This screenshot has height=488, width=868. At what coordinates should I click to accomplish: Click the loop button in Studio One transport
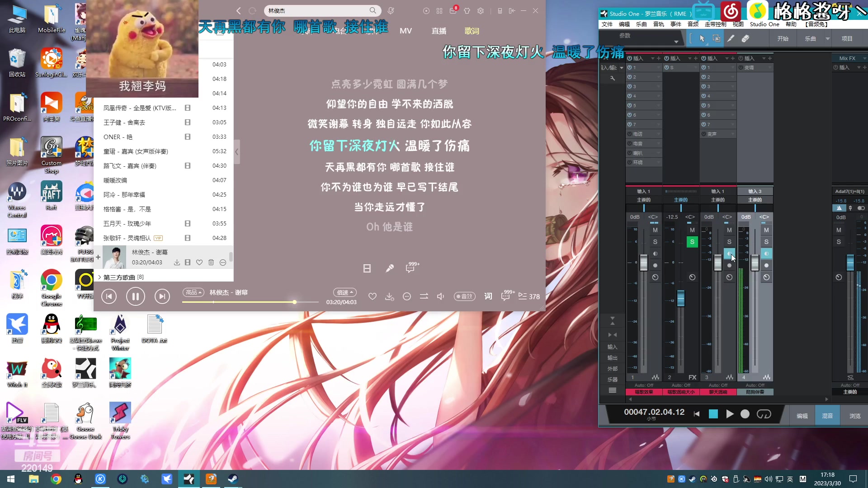click(x=764, y=414)
